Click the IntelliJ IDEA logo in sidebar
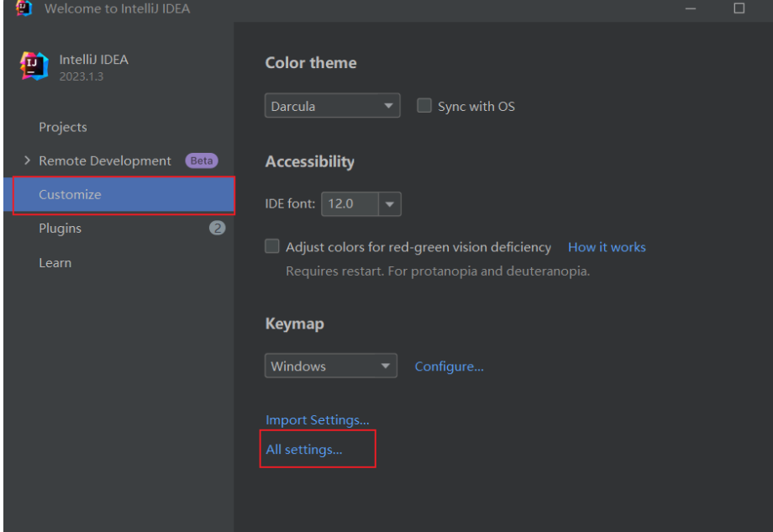 tap(34, 66)
